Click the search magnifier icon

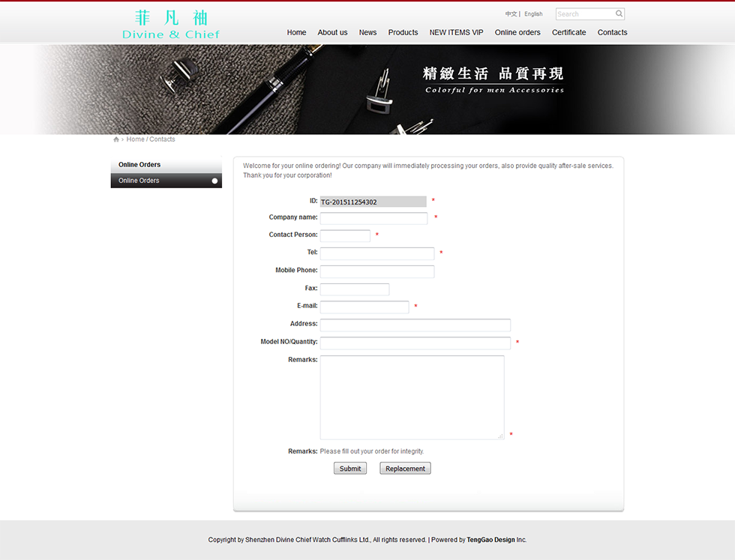click(x=619, y=13)
